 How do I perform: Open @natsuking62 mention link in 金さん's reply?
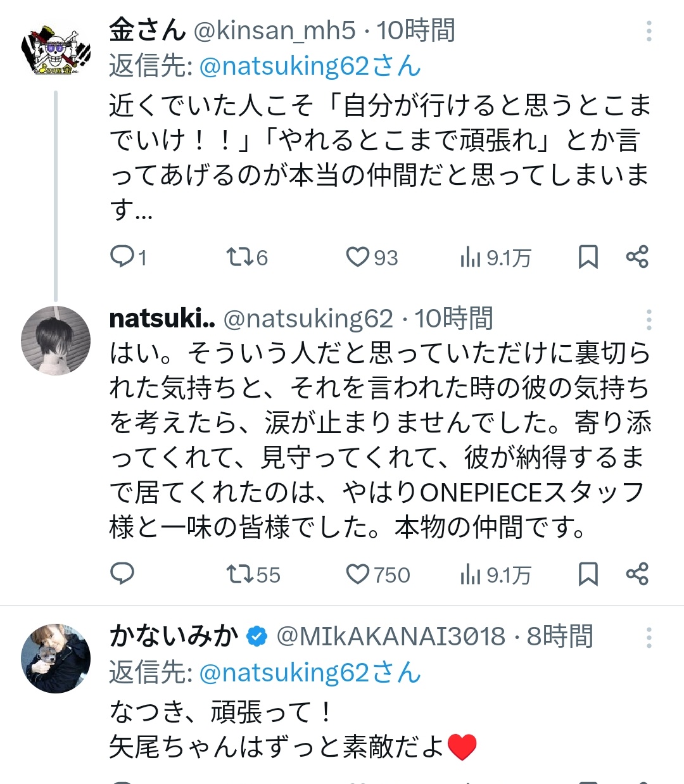coord(310,66)
